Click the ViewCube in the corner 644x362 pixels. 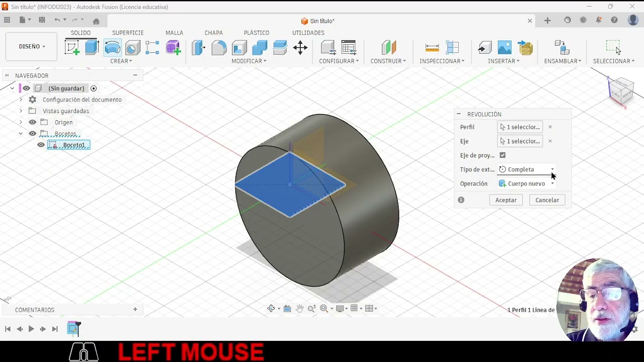point(620,91)
